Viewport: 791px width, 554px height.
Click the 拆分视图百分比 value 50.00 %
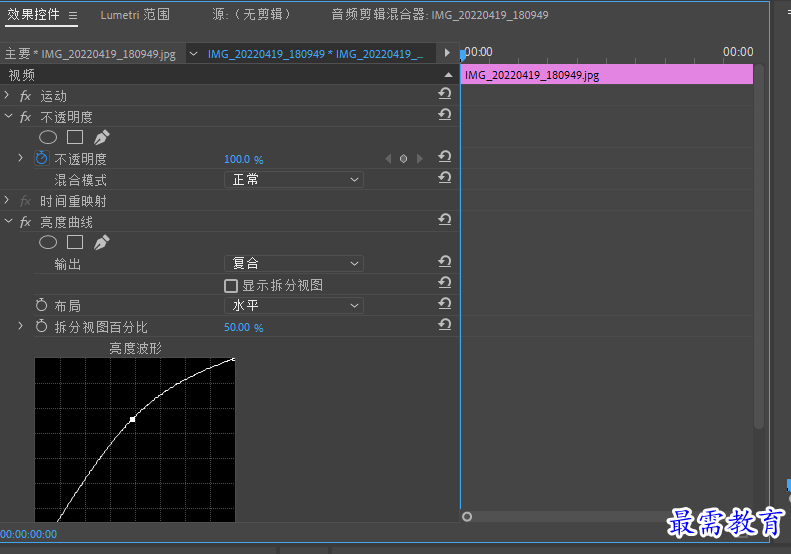point(244,327)
